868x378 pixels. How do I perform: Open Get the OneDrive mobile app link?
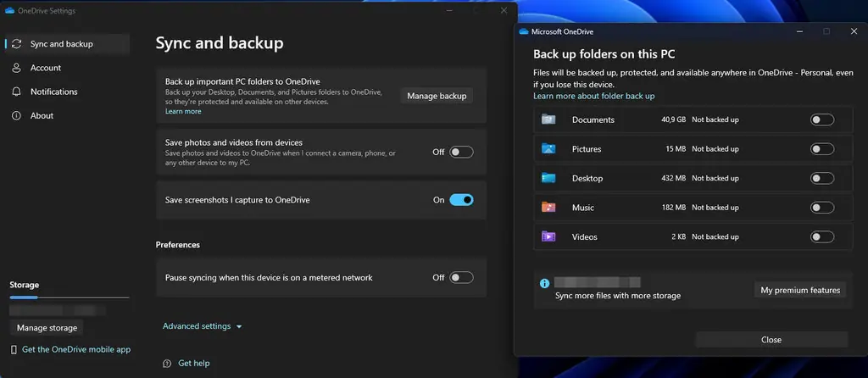coord(76,350)
